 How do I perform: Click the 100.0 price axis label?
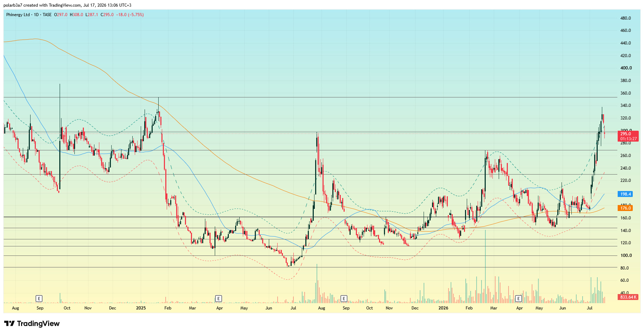click(x=626, y=255)
